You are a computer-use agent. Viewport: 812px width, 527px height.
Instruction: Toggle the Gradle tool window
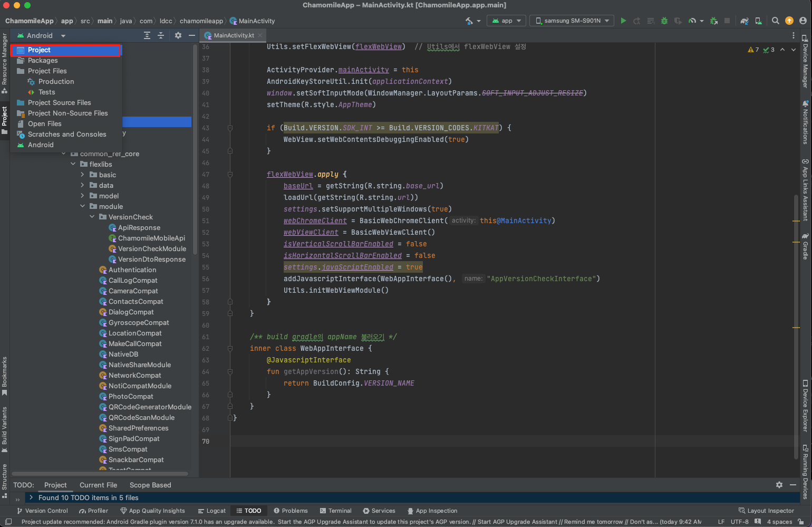[805, 247]
